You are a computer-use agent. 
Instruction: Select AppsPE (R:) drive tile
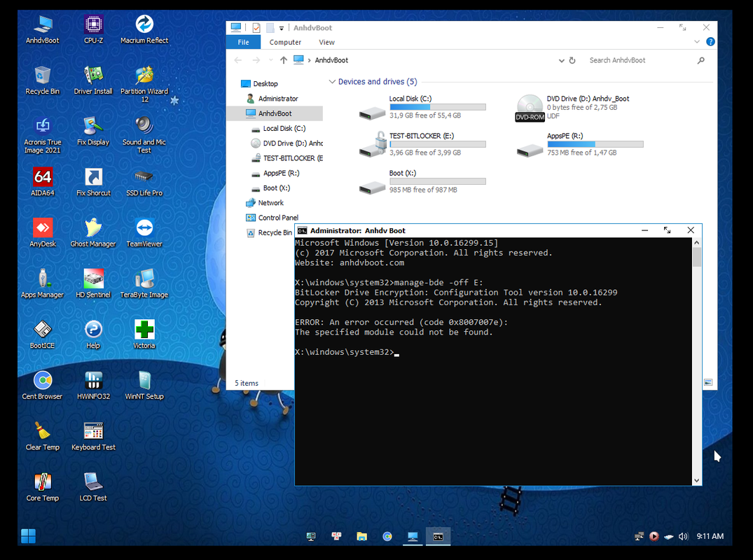(580, 144)
